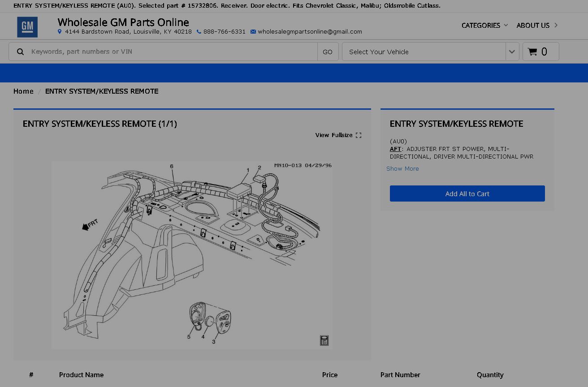The height and width of the screenshot is (387, 588).
Task: Click the Quantity column header
Action: (490, 375)
